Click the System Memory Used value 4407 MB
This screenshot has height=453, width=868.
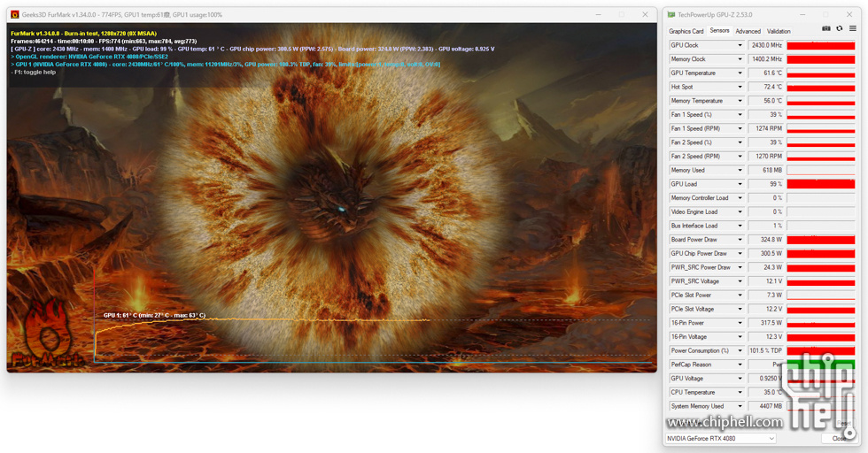[765, 406]
